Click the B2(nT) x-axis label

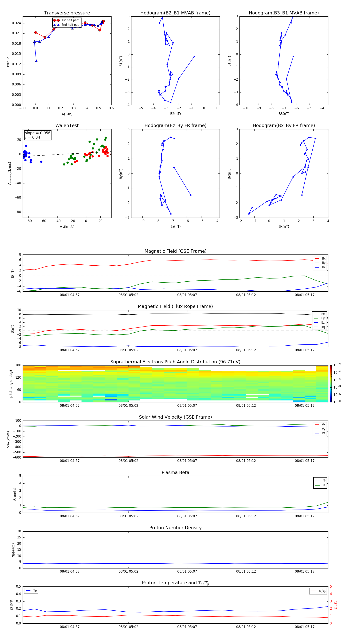tap(175, 114)
